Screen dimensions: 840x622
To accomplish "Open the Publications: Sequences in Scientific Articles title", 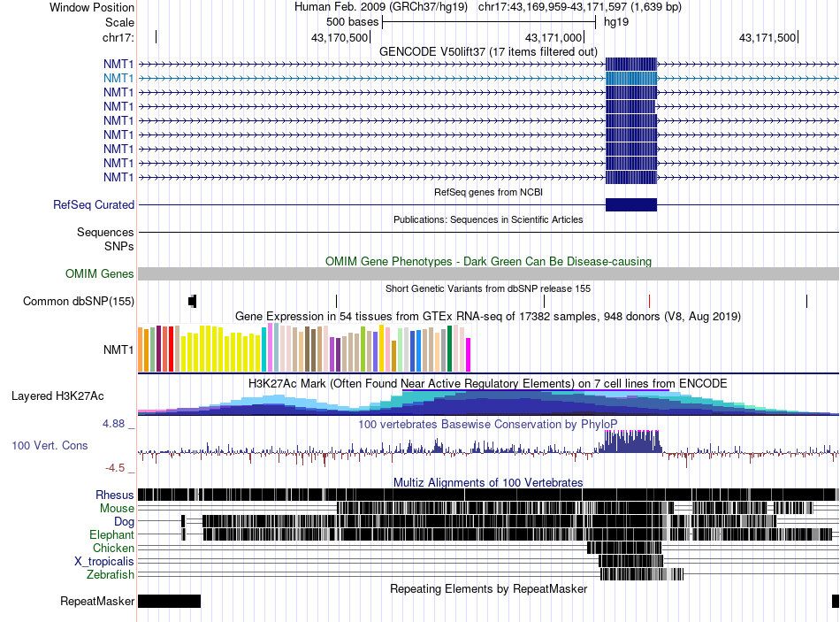I will tap(488, 219).
